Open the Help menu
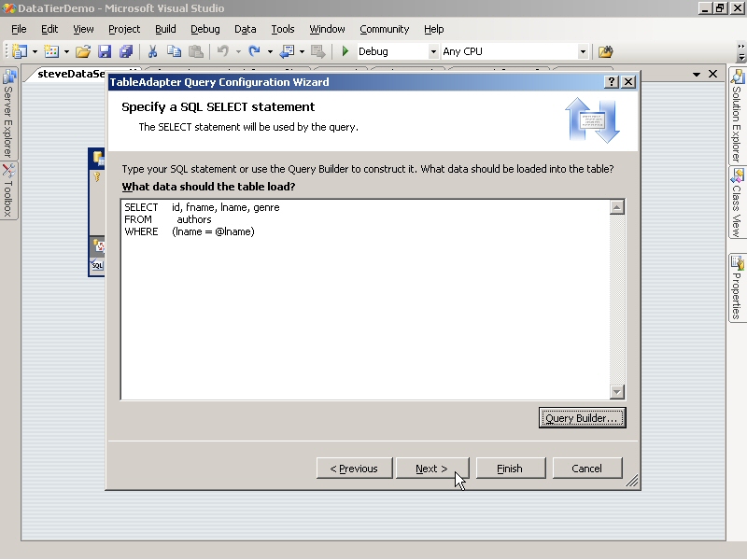This screenshot has width=747, height=560. pos(433,29)
